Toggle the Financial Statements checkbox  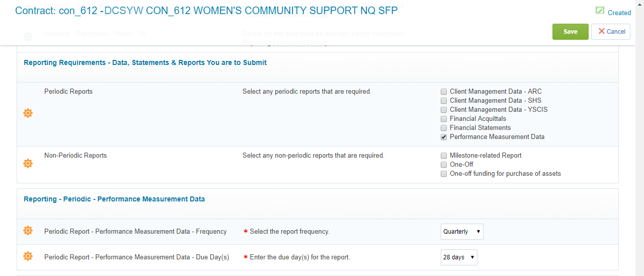(444, 128)
